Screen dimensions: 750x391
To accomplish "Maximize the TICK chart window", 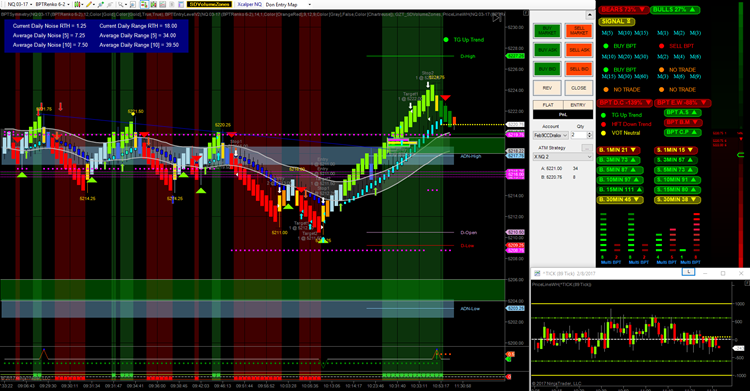I will [x=723, y=273].
